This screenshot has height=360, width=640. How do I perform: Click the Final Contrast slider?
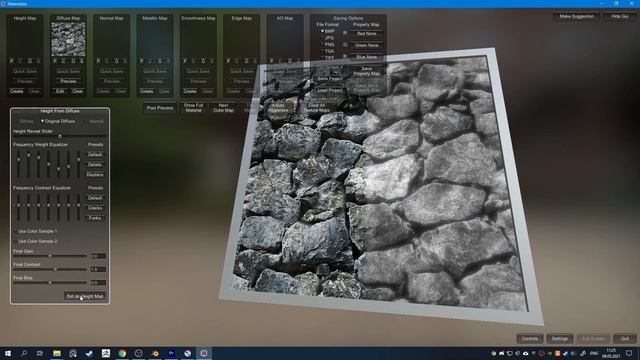click(50, 269)
